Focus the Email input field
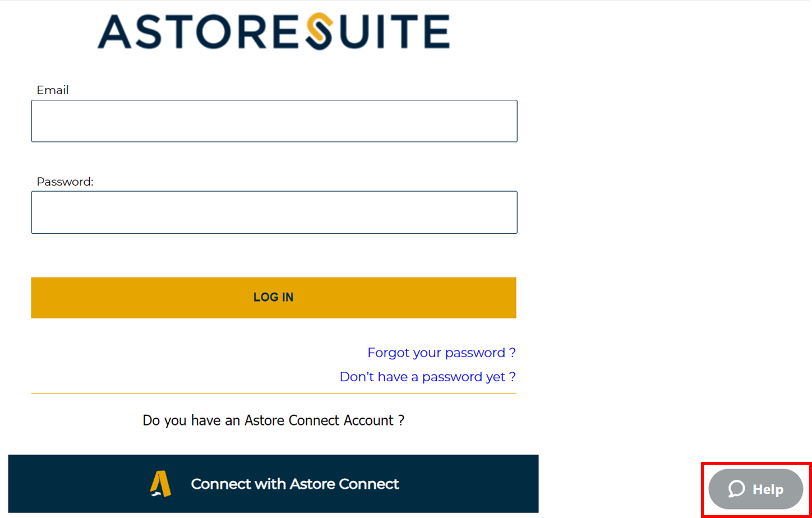 (x=274, y=121)
